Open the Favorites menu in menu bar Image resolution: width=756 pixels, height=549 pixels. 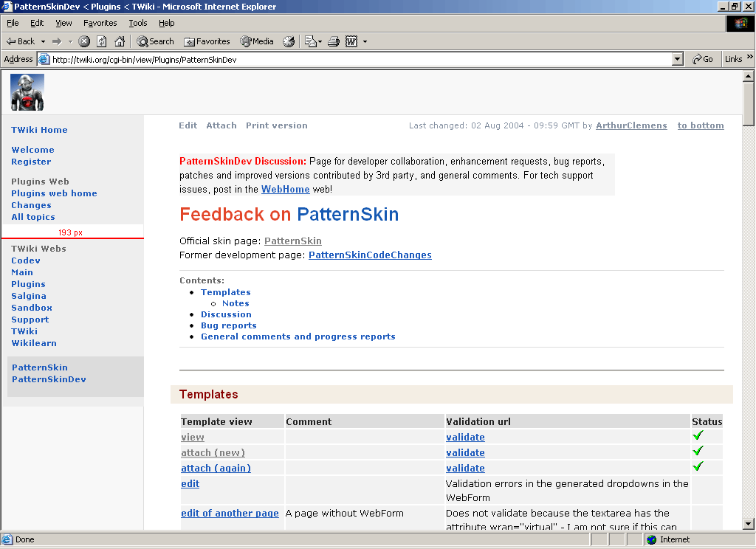[x=100, y=23]
